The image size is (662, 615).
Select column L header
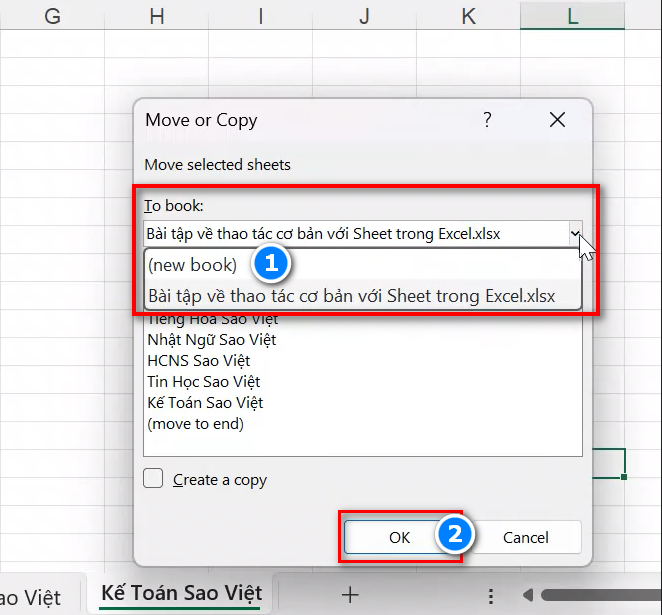[573, 15]
